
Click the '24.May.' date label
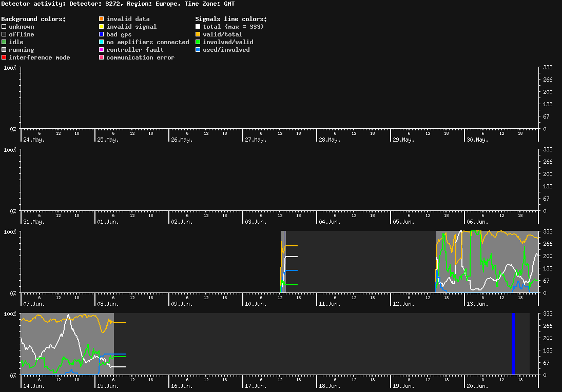(x=34, y=140)
